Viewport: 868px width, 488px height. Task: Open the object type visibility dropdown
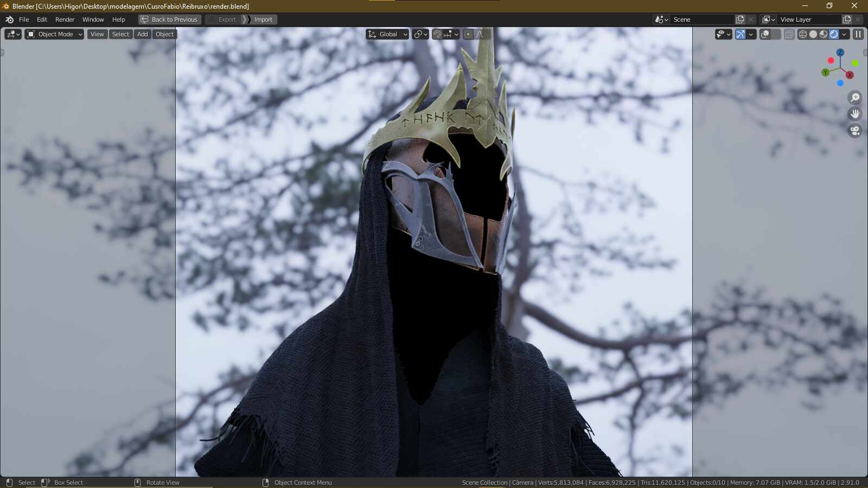(724, 34)
